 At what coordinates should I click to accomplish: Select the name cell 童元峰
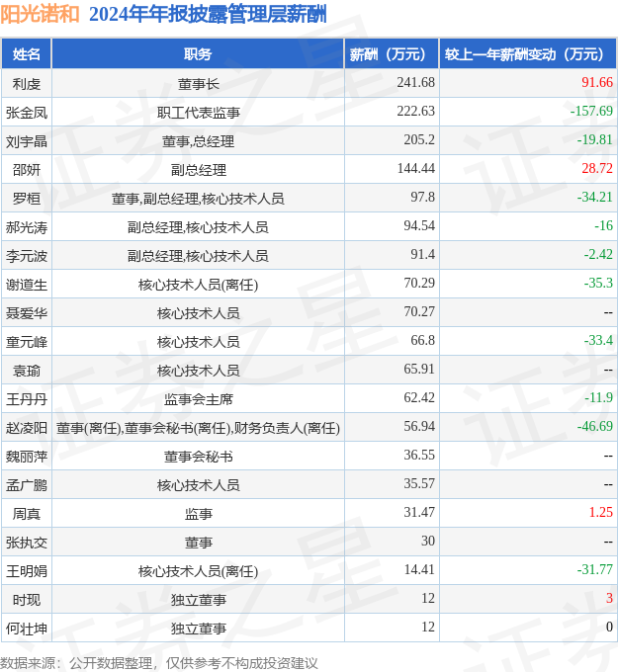tap(26, 342)
